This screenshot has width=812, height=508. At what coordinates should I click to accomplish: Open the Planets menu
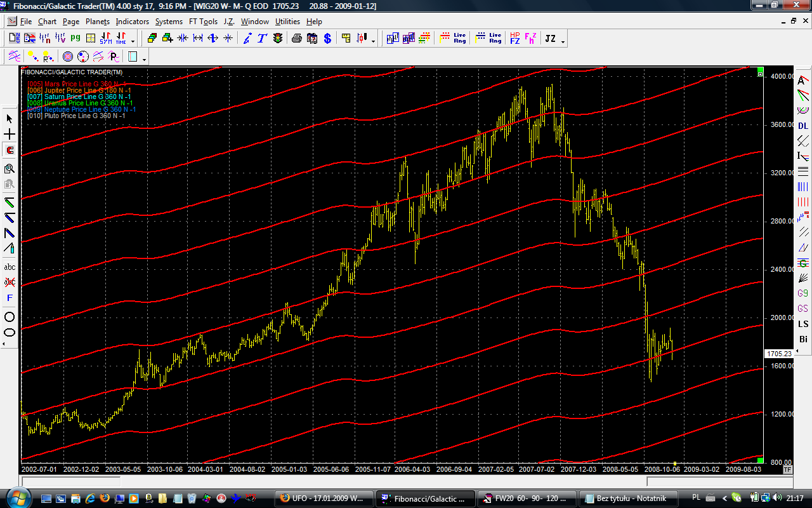click(98, 21)
